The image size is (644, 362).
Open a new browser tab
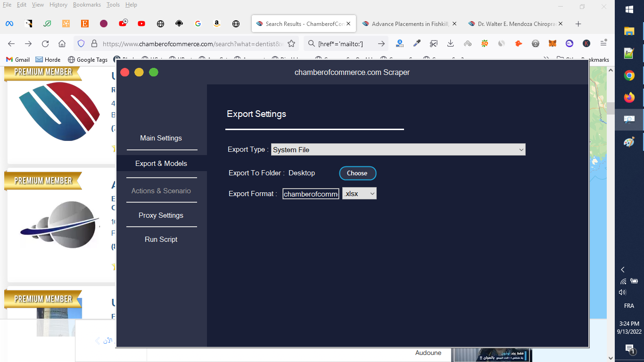pyautogui.click(x=578, y=24)
